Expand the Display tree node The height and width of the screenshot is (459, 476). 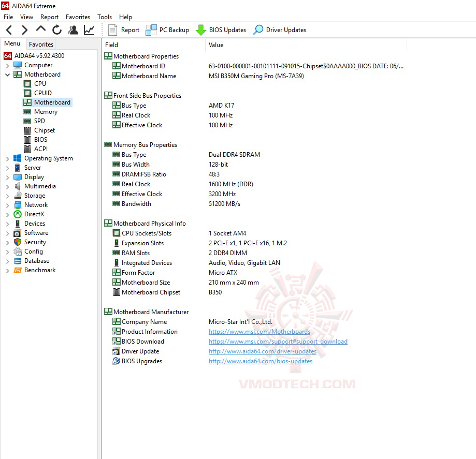pyautogui.click(x=8, y=177)
